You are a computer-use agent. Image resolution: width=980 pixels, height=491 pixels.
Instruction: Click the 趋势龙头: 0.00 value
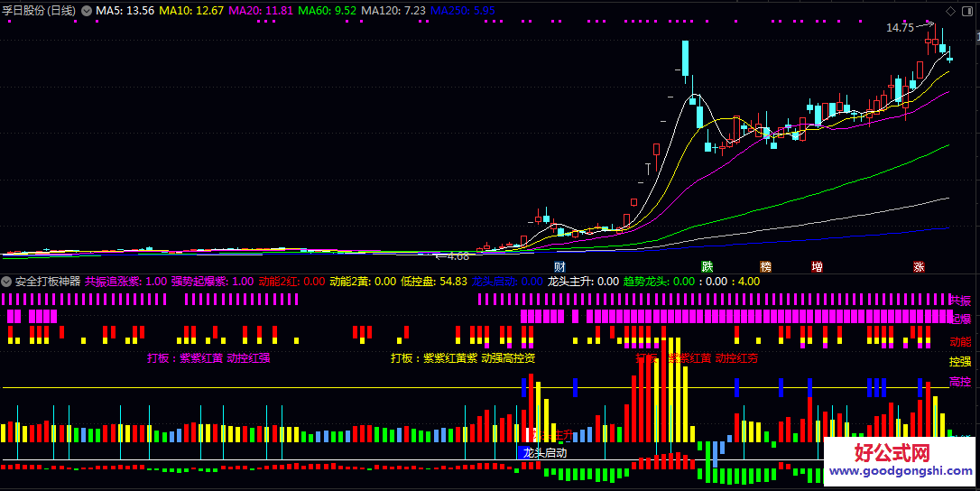pyautogui.click(x=659, y=282)
